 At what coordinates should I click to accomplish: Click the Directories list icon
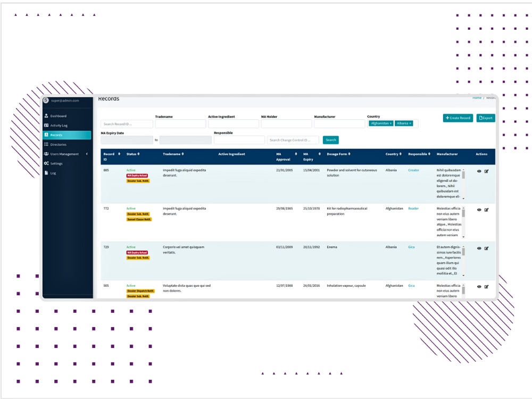click(x=46, y=144)
